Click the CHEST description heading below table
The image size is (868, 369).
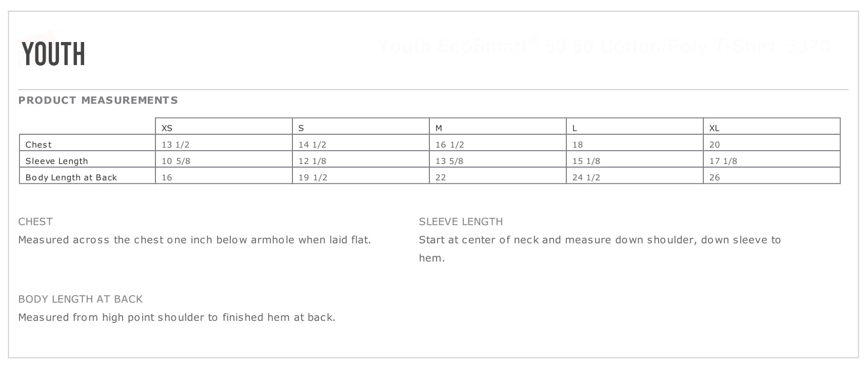point(35,221)
